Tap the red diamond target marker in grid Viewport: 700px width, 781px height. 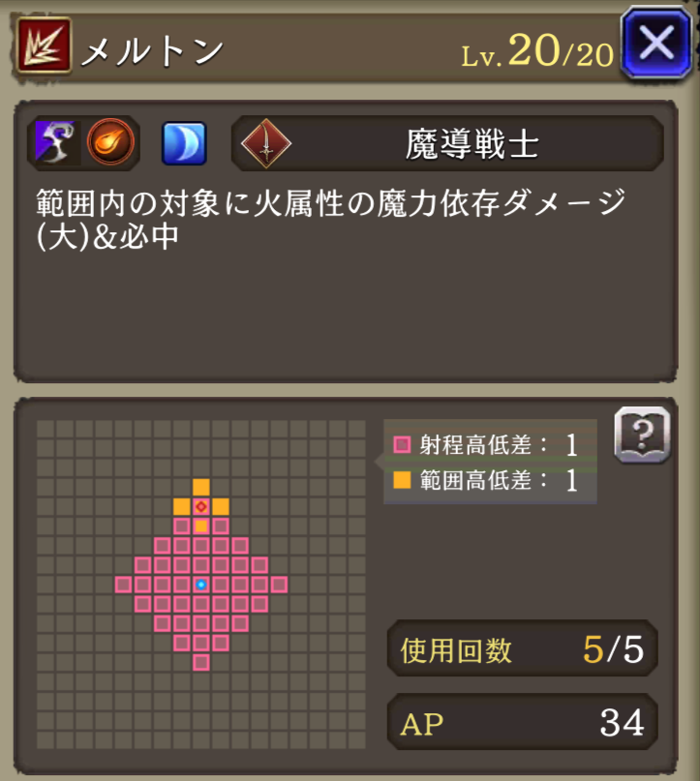201,506
